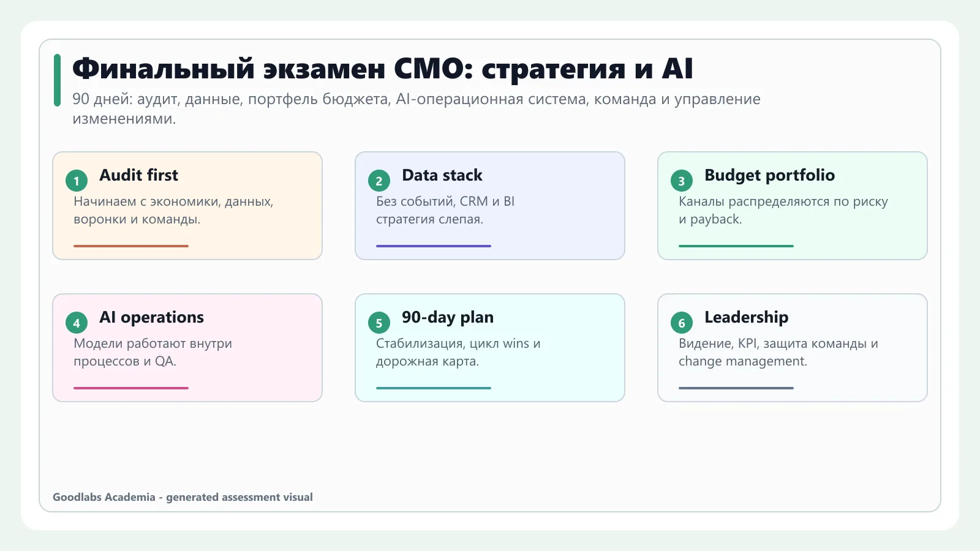Click the number 1 badge on Audit first
Screen dimensions: 980x551
click(x=77, y=181)
